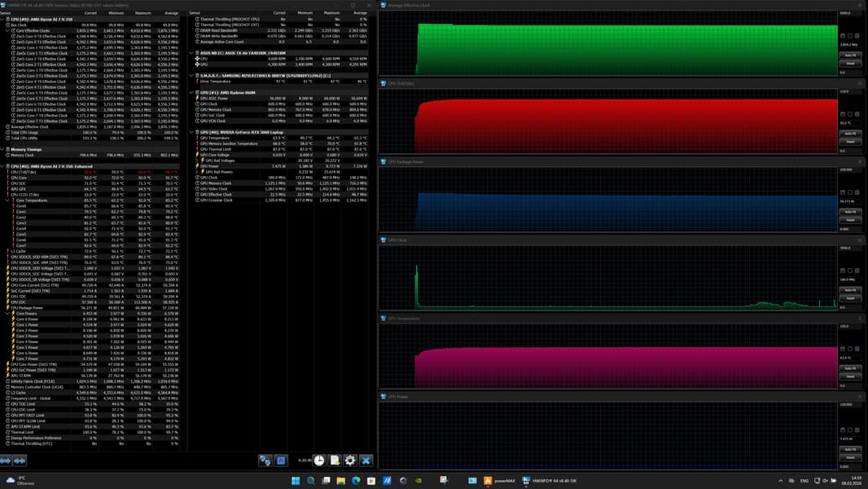Collapse the Core Effective Clocks tree node
Screen dimensions: 868x489
8,31
